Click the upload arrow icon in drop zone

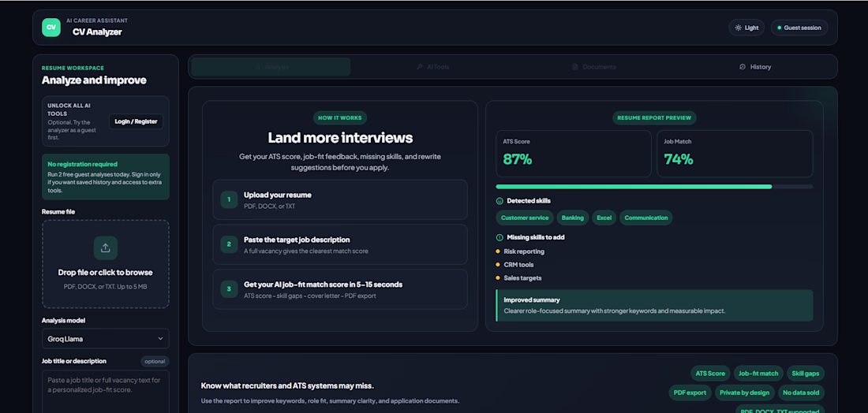pyautogui.click(x=105, y=247)
